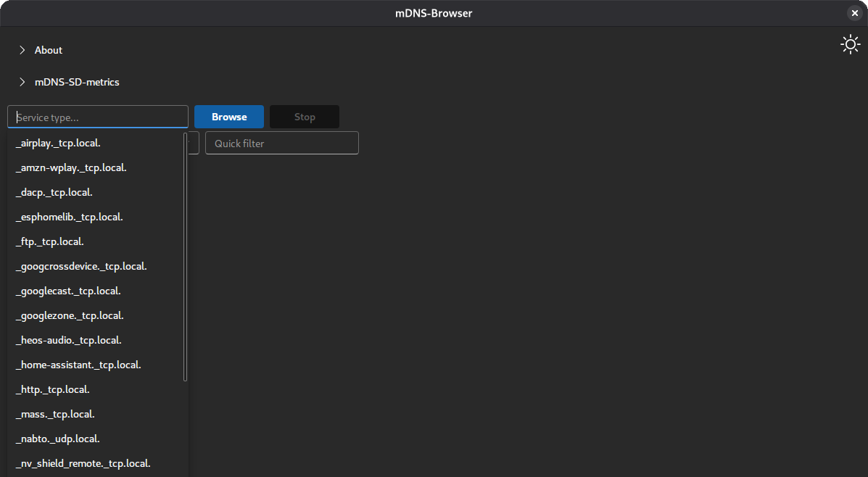
Task: Select _nabto._udp.local. from the list
Action: 57,439
